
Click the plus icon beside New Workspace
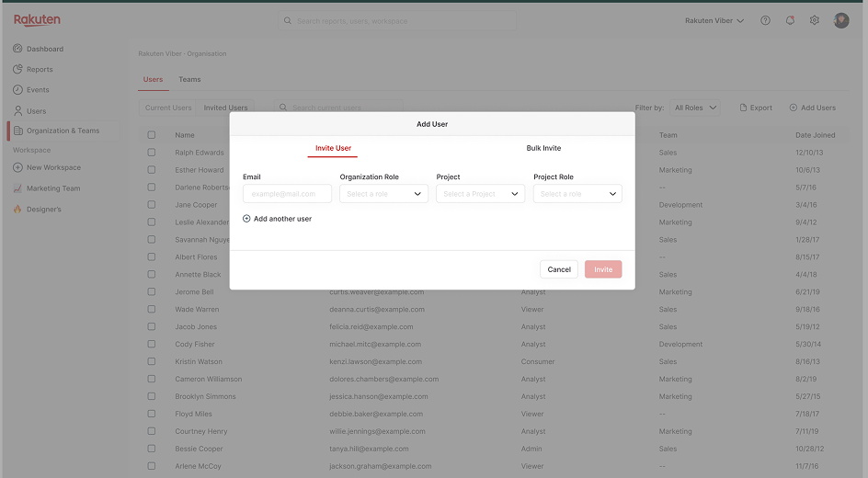click(17, 167)
